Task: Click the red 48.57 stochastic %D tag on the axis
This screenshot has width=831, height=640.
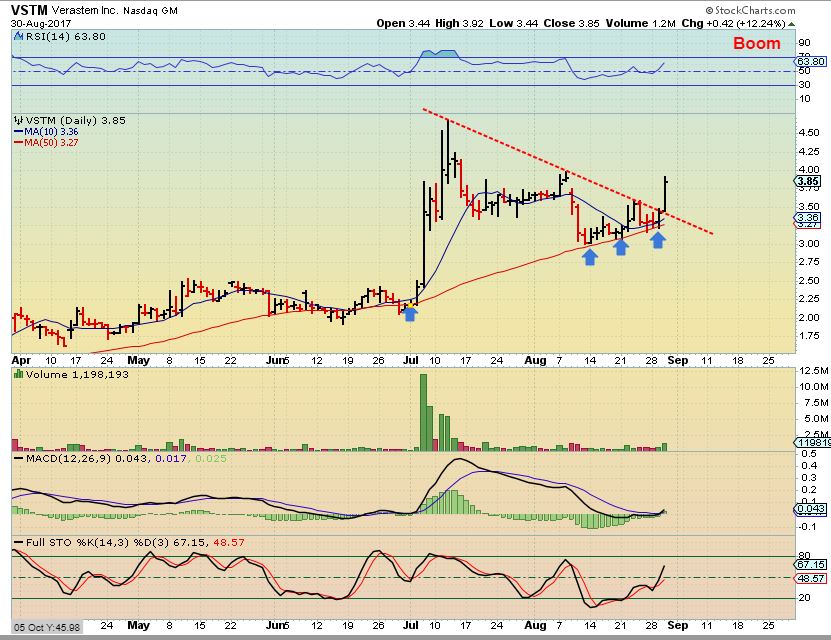Action: [x=811, y=579]
